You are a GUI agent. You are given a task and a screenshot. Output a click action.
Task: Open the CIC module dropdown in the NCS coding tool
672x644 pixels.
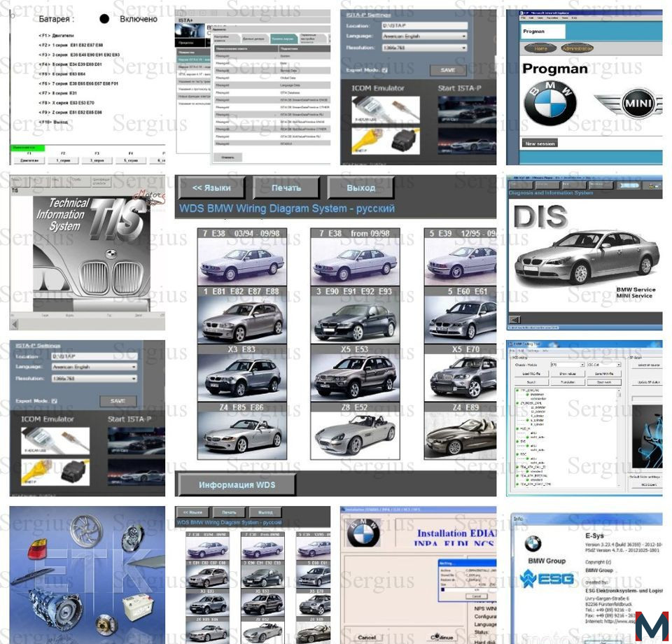click(604, 365)
